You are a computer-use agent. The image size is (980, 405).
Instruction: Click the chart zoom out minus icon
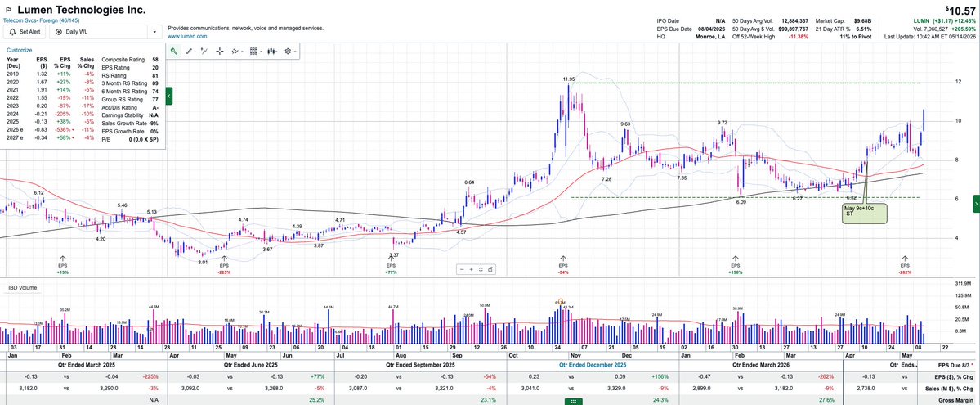tap(463, 269)
